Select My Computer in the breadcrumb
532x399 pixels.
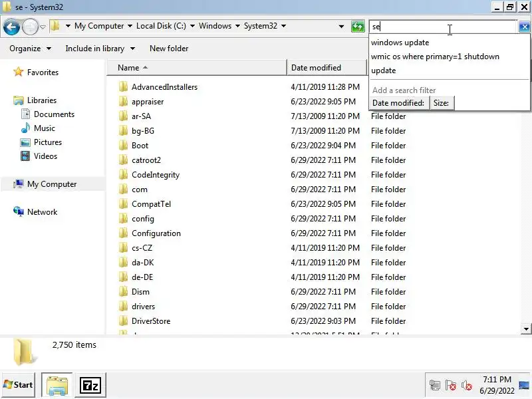pyautogui.click(x=99, y=26)
